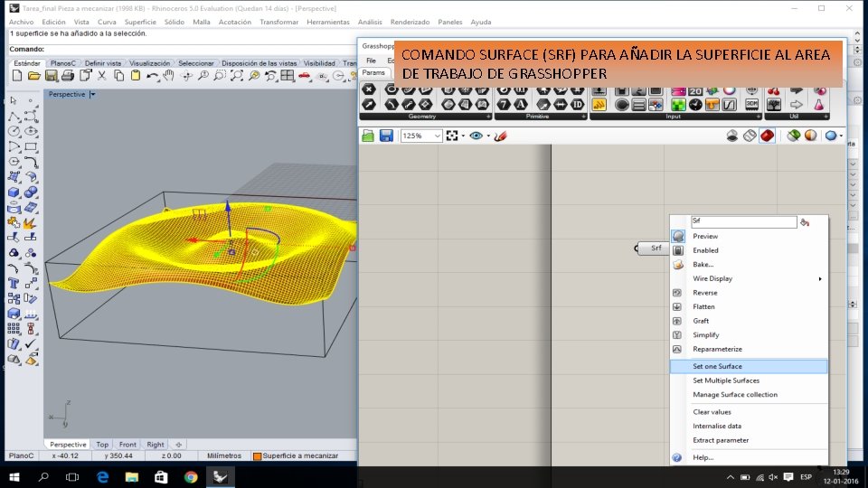Add the Graph Mapper input component
The image size is (868, 488).
(x=730, y=104)
